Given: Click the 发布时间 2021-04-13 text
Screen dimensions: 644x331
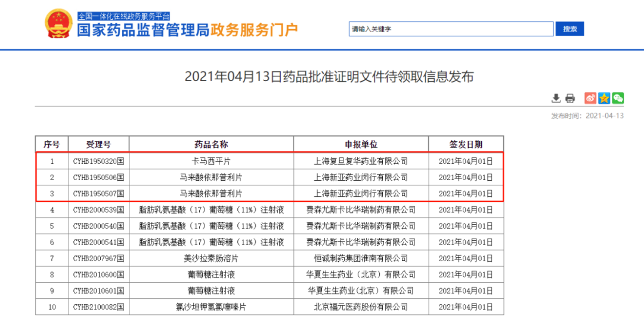Looking at the screenshot, I should click(x=587, y=116).
